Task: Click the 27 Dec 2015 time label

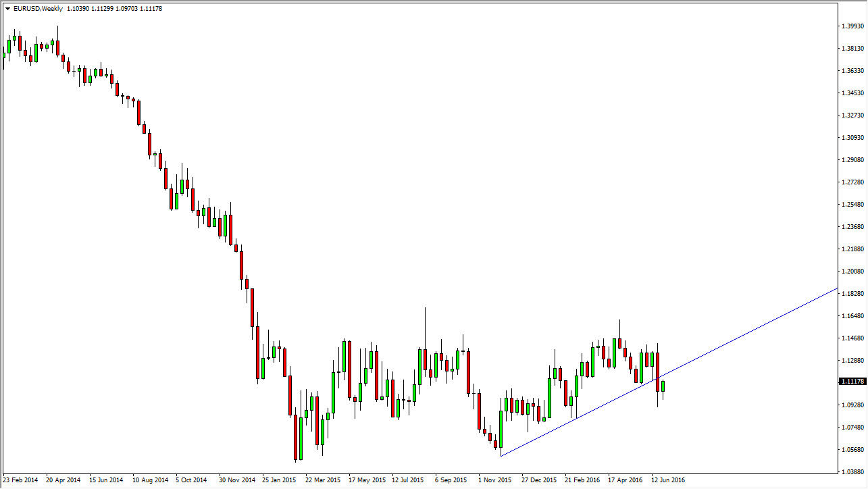Action: (x=538, y=480)
